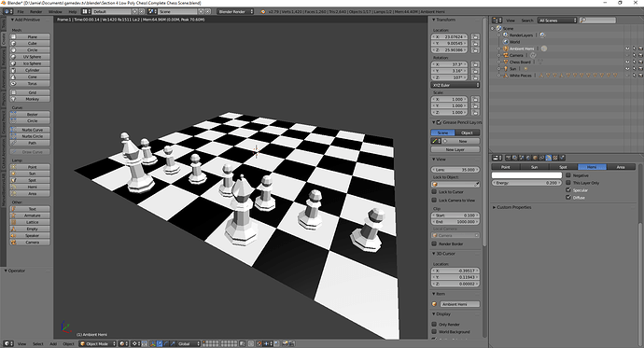Open the Scene properties tab icon
Image resolution: width=644 pixels, height=348 pixels.
click(x=522, y=158)
